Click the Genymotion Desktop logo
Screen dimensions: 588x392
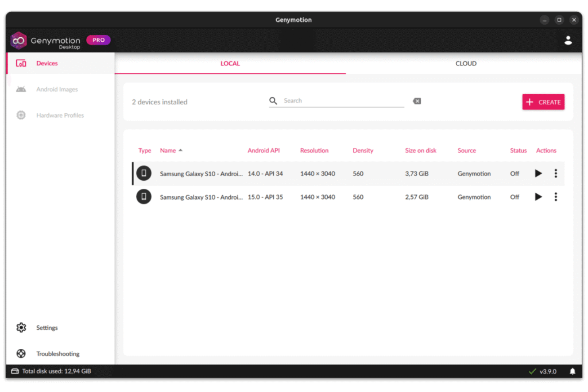45,41
